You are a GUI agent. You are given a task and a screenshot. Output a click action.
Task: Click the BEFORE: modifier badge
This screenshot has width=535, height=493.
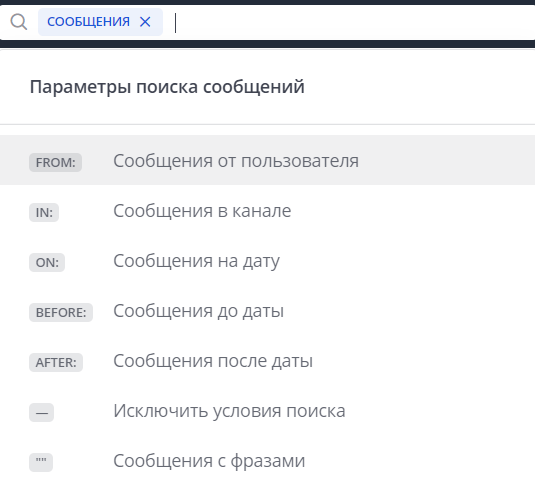(x=61, y=313)
